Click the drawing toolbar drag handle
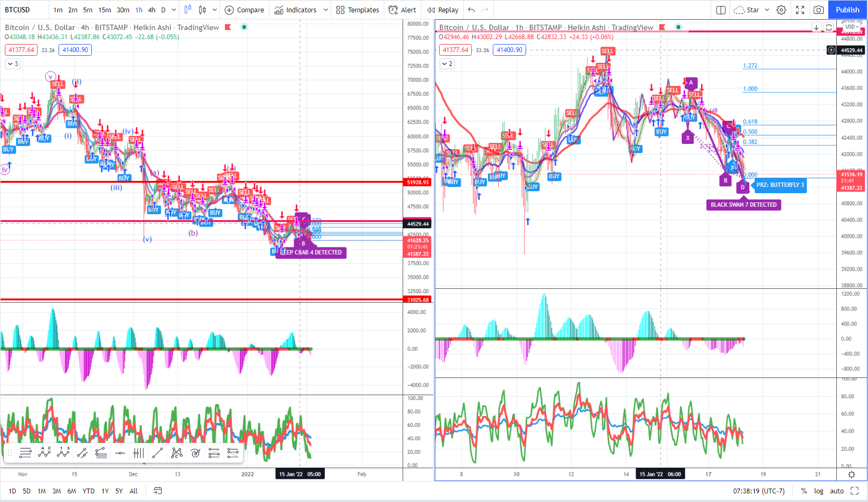This screenshot has width=868, height=502. (10, 453)
